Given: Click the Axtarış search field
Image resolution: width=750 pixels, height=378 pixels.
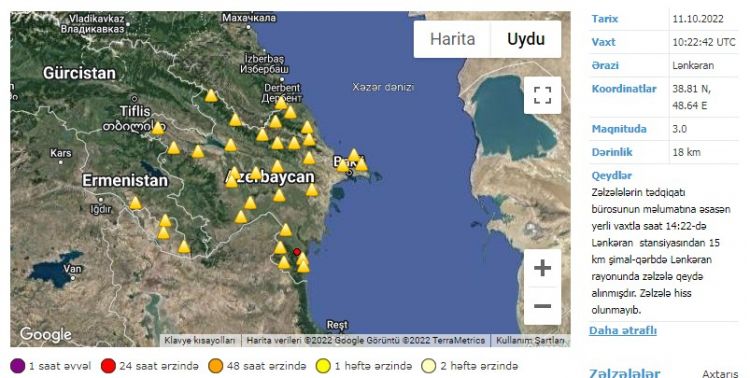Looking at the screenshot, I should pyautogui.click(x=720, y=374).
